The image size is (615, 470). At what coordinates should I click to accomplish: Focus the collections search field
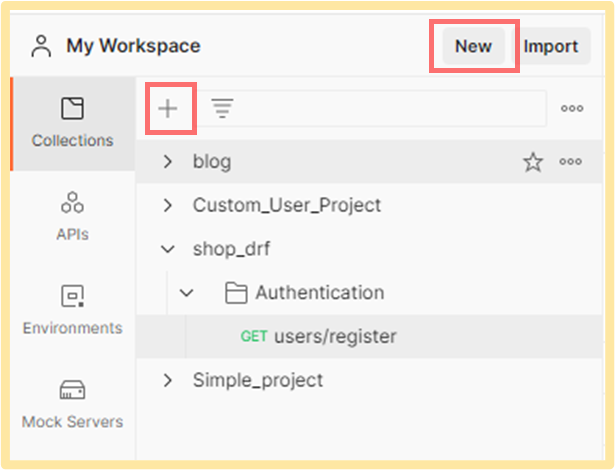point(371,109)
